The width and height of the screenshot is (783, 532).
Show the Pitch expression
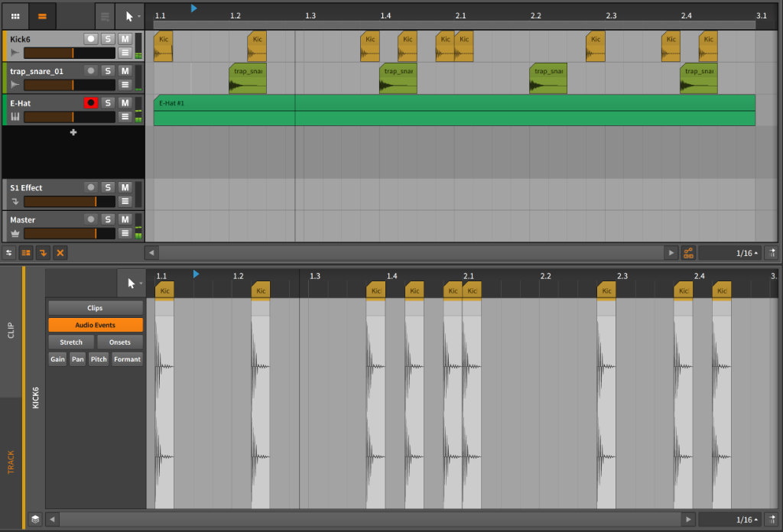click(99, 358)
